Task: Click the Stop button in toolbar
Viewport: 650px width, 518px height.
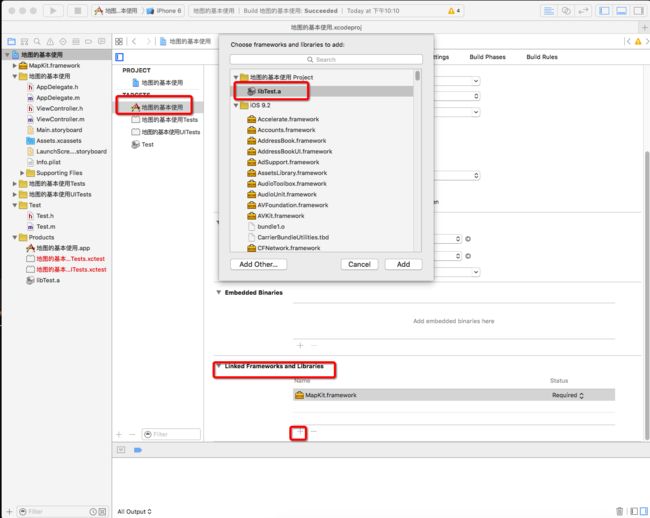Action: point(78,11)
